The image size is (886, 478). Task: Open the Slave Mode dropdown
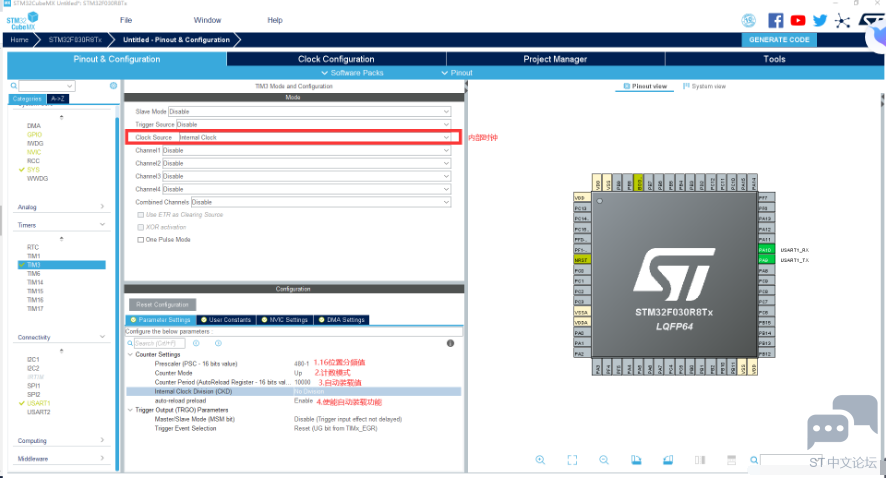click(x=310, y=111)
